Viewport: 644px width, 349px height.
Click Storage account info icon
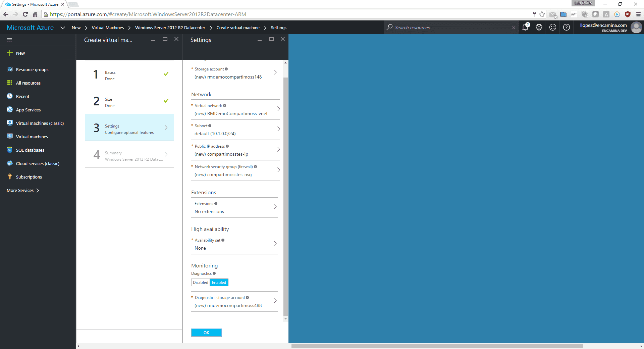click(226, 69)
